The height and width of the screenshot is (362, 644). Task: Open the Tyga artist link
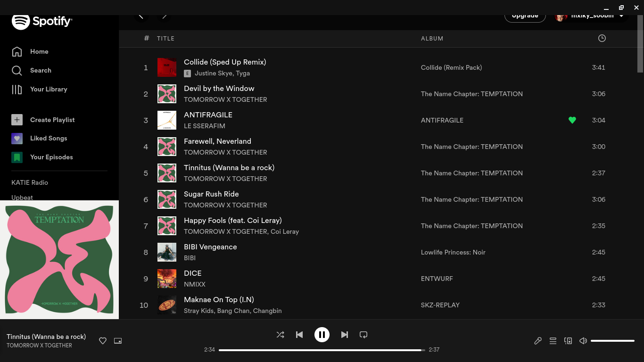point(243,73)
